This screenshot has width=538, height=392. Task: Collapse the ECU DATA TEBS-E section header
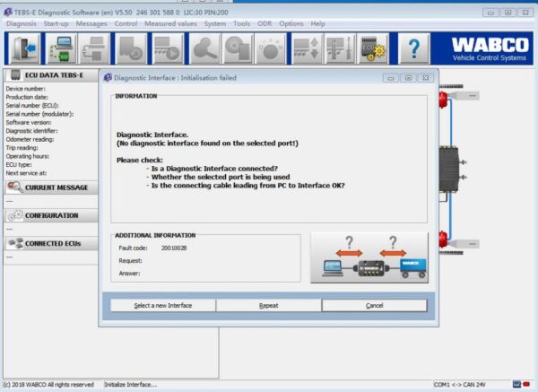[51, 75]
